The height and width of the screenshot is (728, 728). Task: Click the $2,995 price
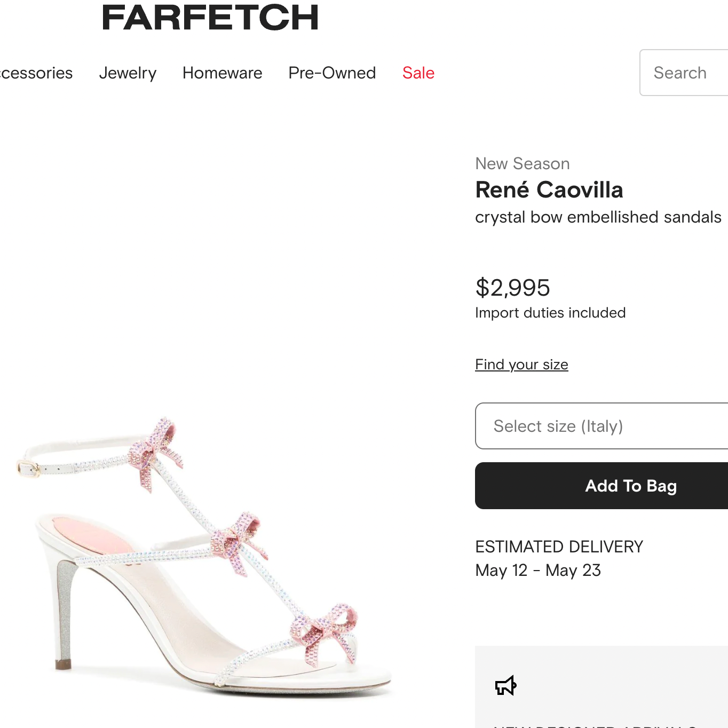512,288
